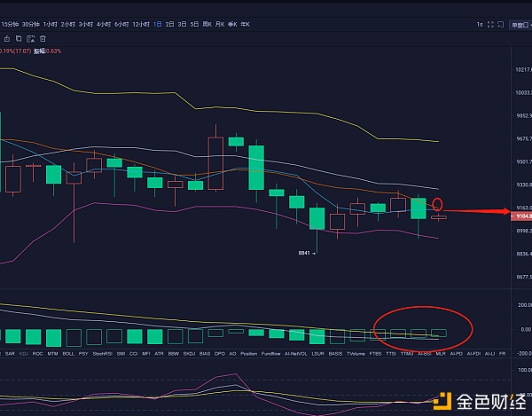Click the pop-out window icon

(x=500, y=25)
